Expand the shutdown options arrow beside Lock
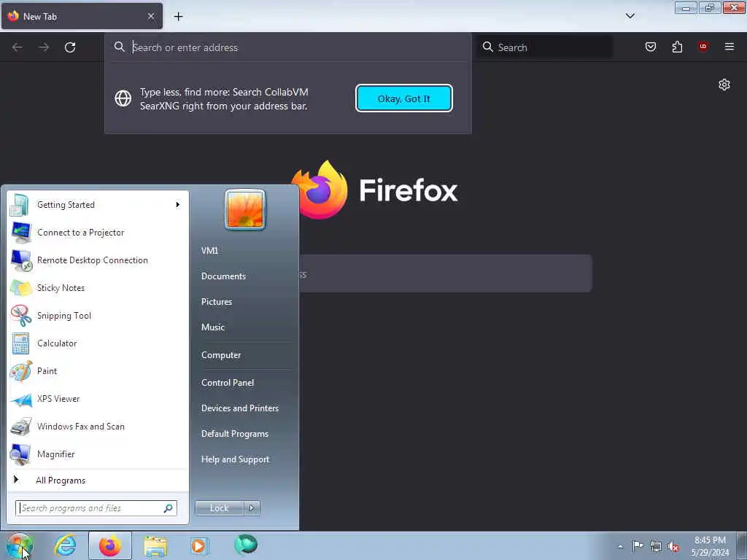 tap(252, 508)
